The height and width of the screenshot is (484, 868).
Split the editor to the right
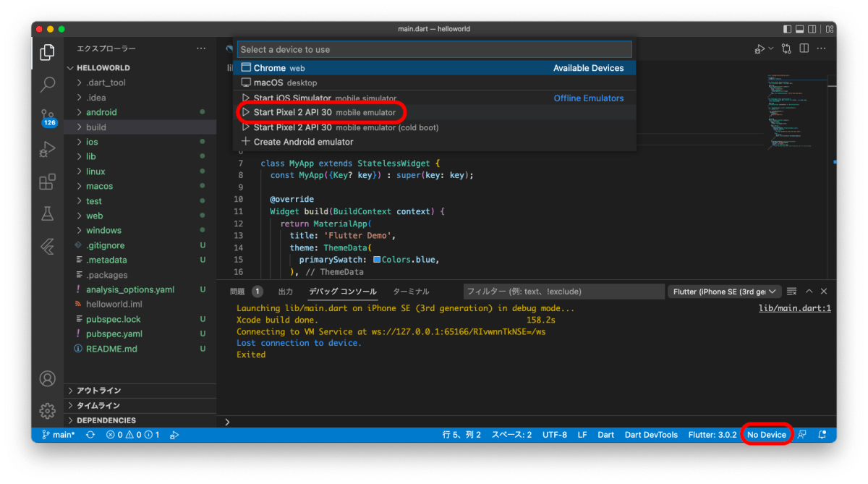805,48
